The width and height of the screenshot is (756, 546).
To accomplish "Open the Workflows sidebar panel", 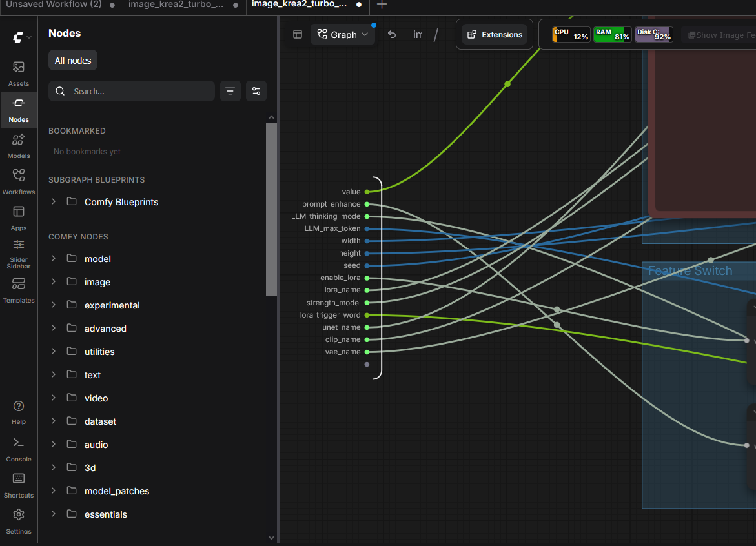I will click(x=19, y=182).
